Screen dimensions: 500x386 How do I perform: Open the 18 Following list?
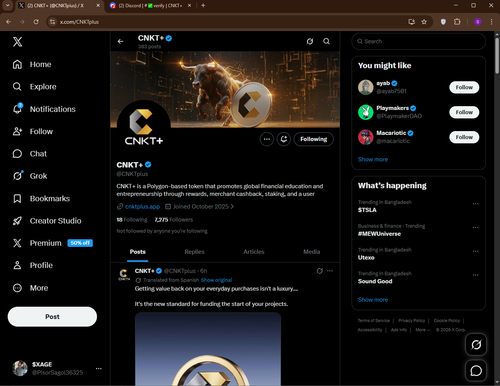132,220
